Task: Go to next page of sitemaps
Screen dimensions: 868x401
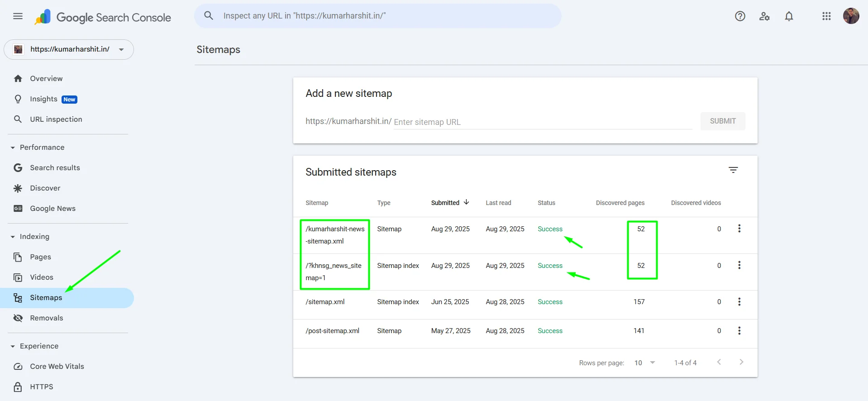Action: point(741,362)
